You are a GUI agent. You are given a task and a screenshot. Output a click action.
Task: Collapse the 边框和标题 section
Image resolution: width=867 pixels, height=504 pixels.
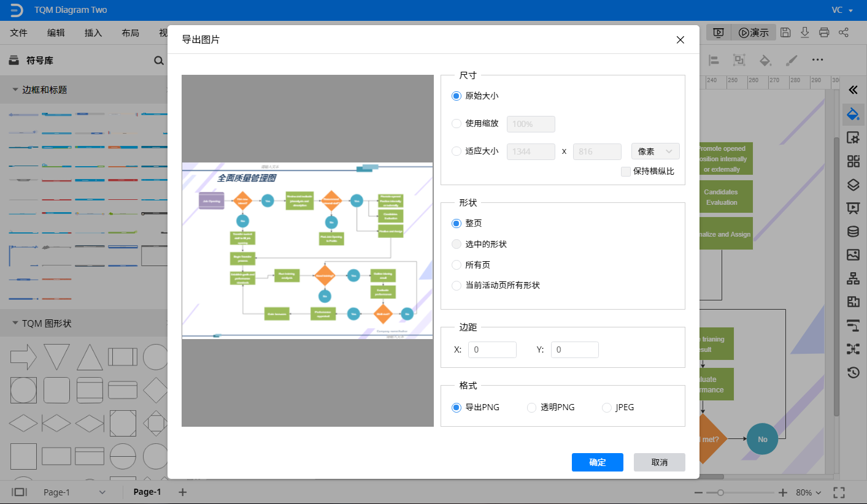click(x=15, y=90)
